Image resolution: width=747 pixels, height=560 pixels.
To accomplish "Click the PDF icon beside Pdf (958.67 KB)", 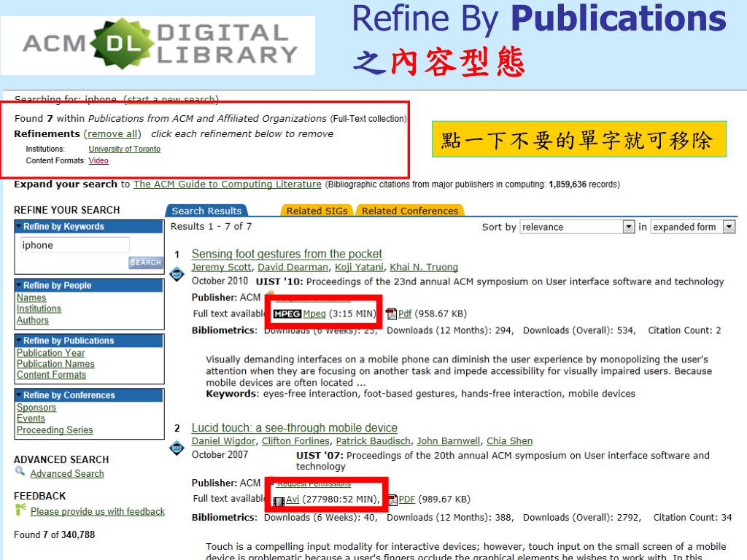I will pyautogui.click(x=391, y=314).
